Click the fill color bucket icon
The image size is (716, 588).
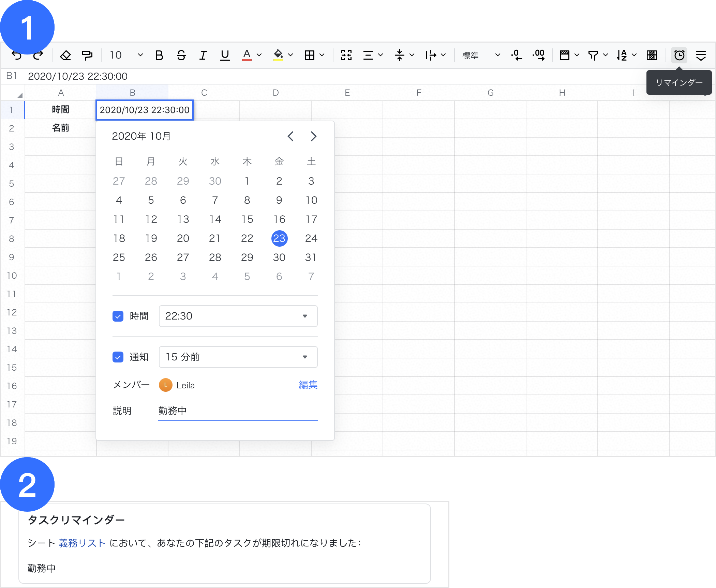pos(278,55)
